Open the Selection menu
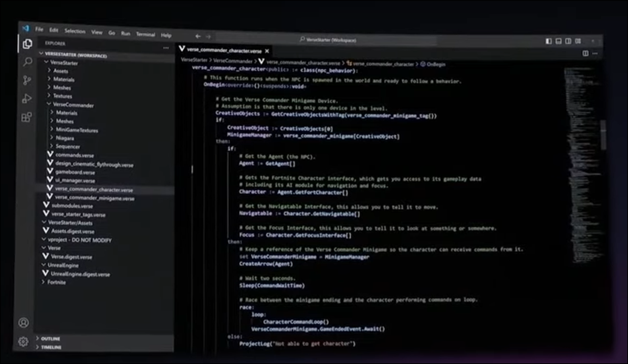 [75, 31]
